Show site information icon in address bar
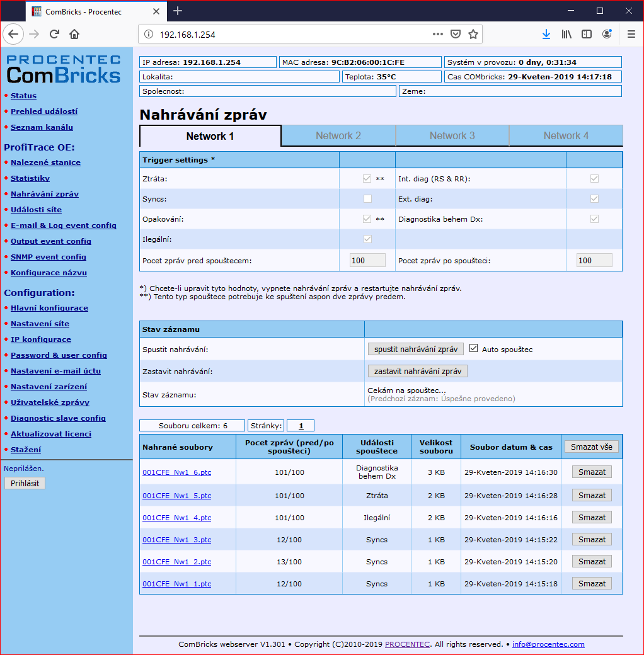The height and width of the screenshot is (655, 644). [x=148, y=34]
